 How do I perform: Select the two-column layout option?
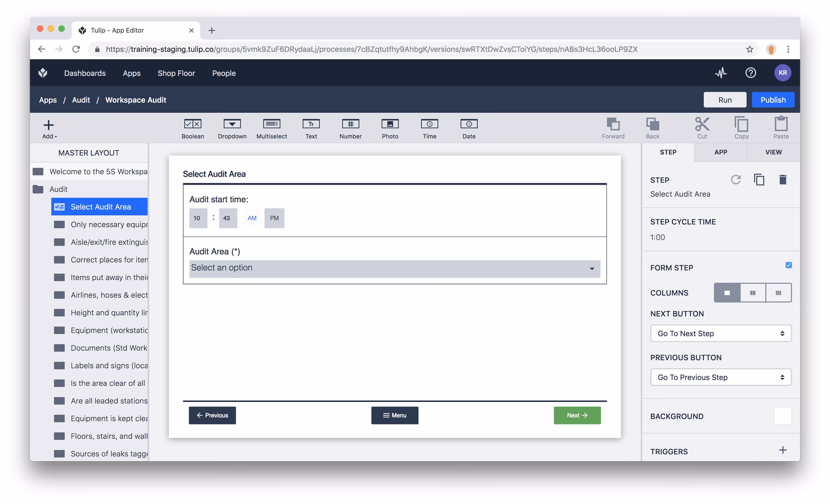[x=753, y=293]
